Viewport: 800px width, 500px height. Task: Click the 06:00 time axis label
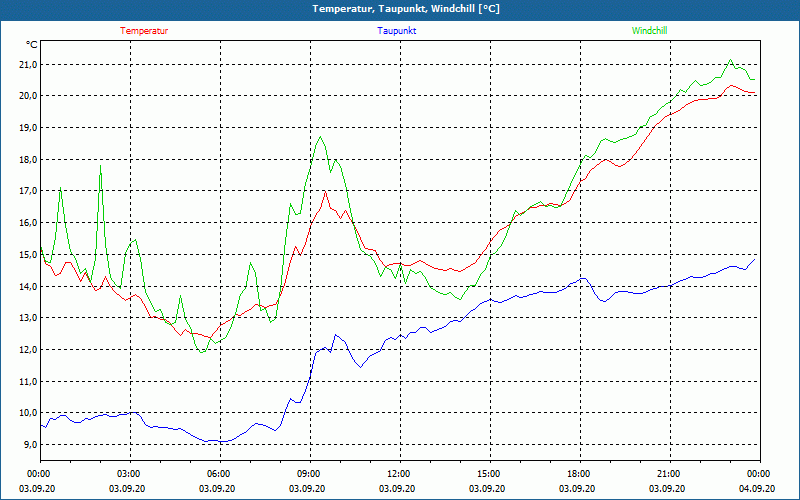[x=220, y=474]
